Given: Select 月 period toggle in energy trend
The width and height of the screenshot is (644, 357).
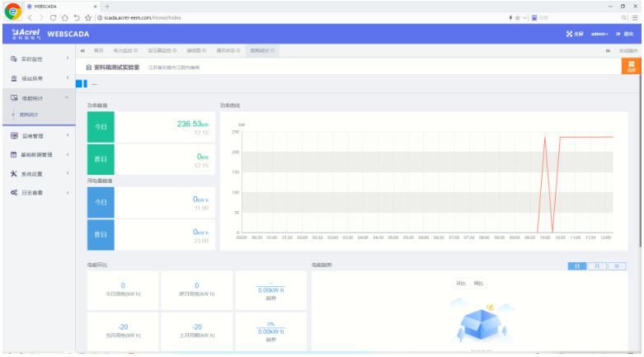Looking at the screenshot, I should (x=597, y=266).
